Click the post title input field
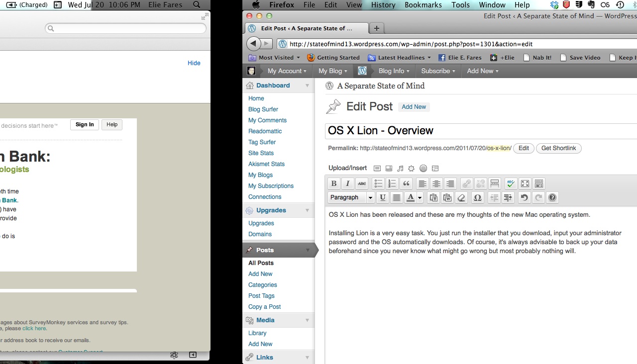 pos(480,131)
